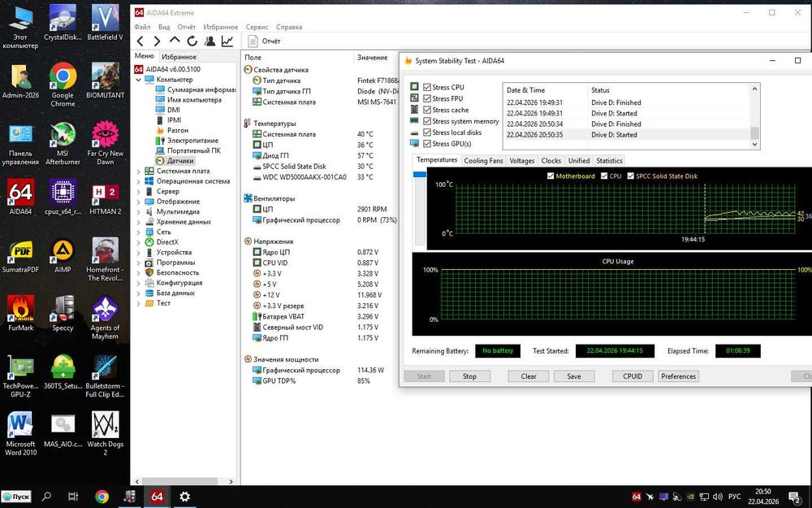This screenshot has width=812, height=508.
Task: Uncheck SPCC Solid State Disk graph legend
Action: pyautogui.click(x=630, y=176)
